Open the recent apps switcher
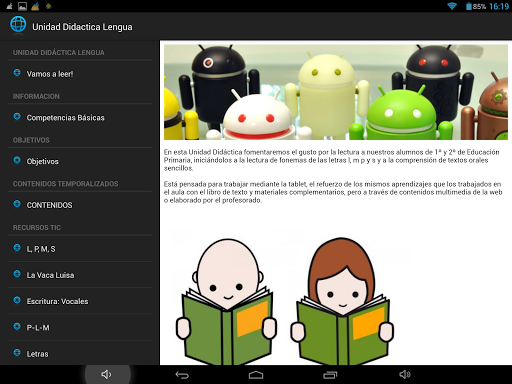 pyautogui.click(x=330, y=375)
